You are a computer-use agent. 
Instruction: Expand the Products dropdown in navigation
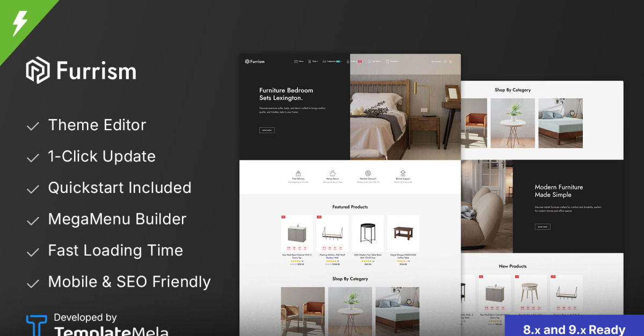pos(355,62)
